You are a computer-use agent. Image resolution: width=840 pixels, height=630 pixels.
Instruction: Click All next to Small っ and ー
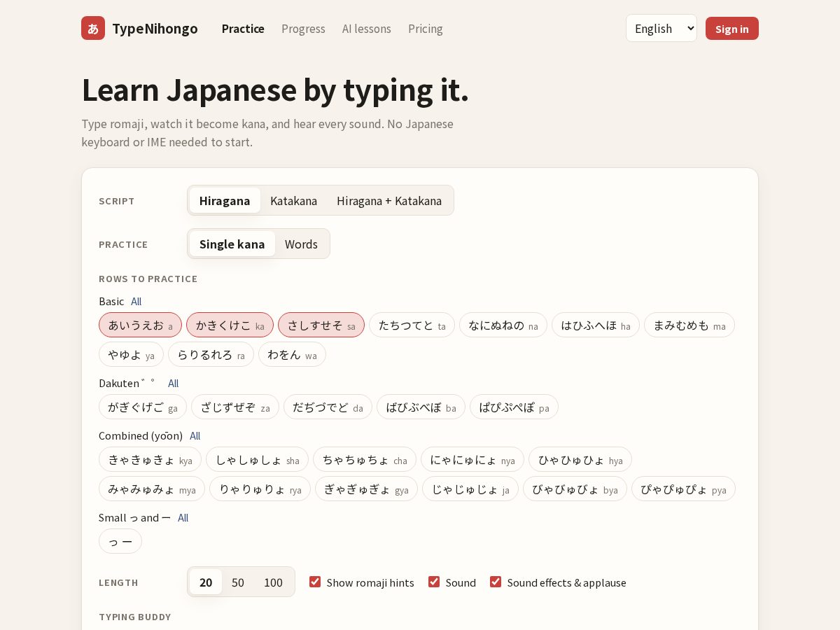(183, 518)
